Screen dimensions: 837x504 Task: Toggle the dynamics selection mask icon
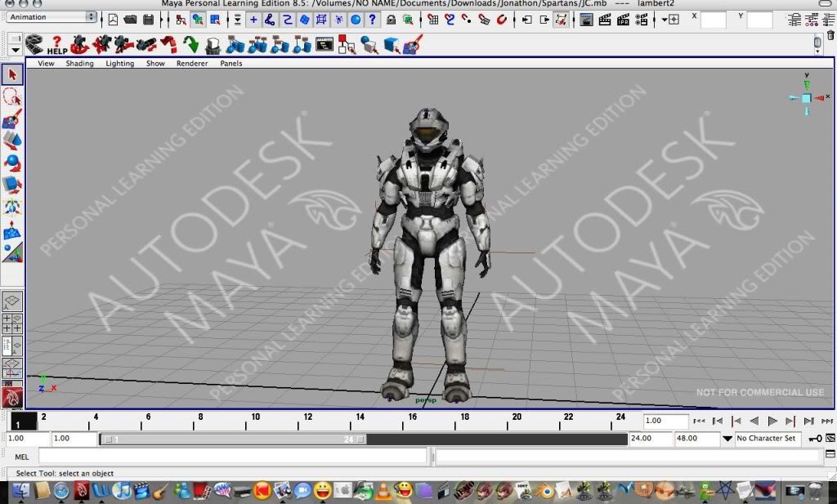(x=338, y=20)
